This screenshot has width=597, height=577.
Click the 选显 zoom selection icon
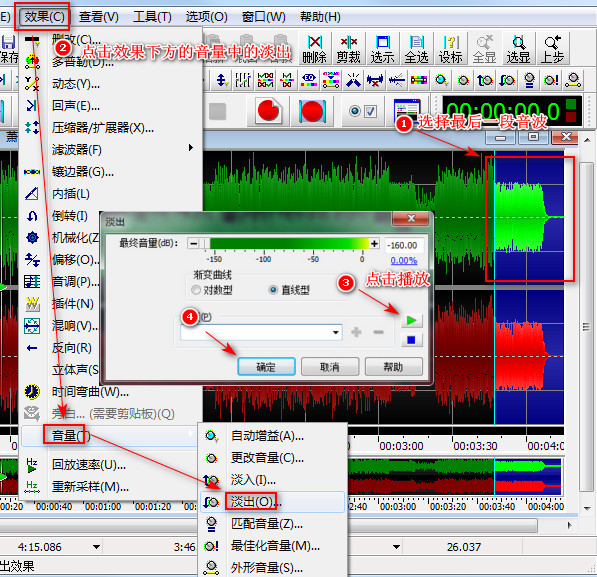518,49
